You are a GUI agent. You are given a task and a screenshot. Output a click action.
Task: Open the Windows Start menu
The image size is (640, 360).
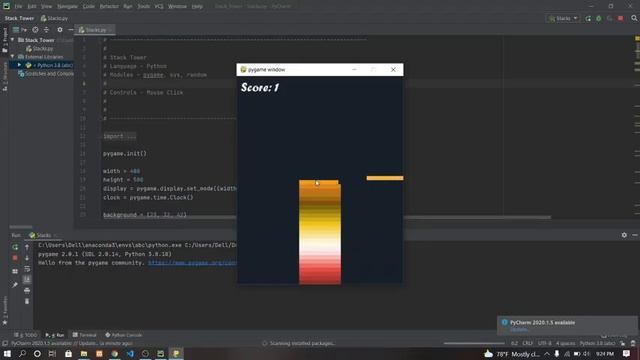tap(7, 354)
